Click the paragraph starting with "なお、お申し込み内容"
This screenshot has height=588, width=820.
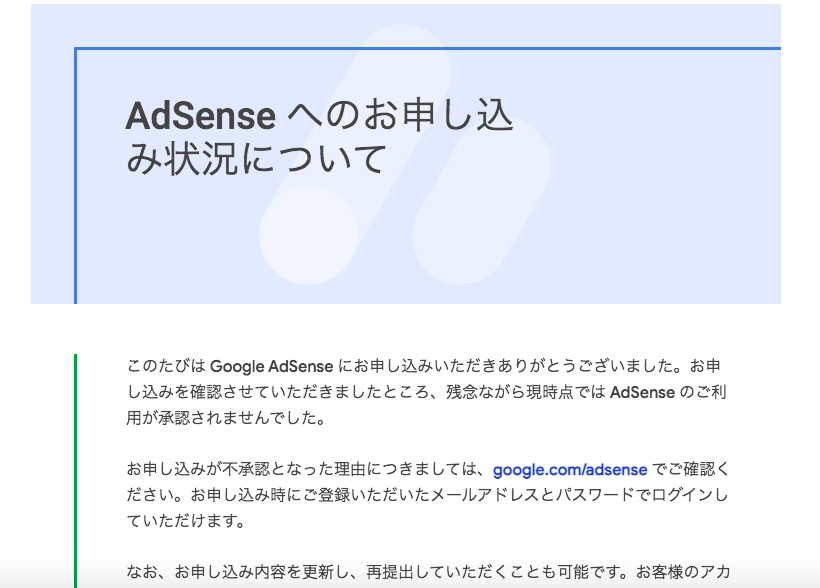tap(428, 572)
